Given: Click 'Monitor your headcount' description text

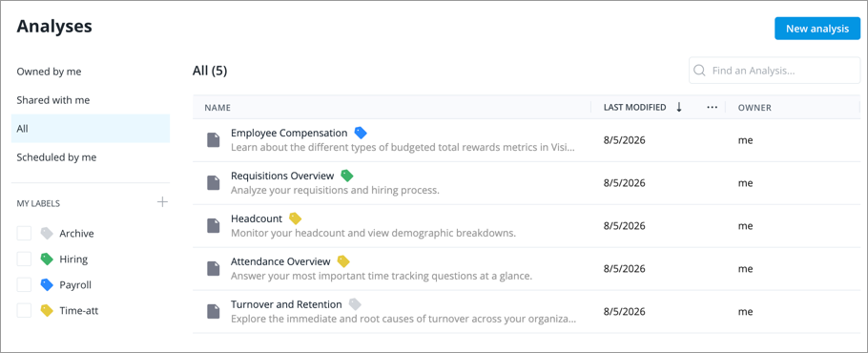Looking at the screenshot, I should (373, 233).
